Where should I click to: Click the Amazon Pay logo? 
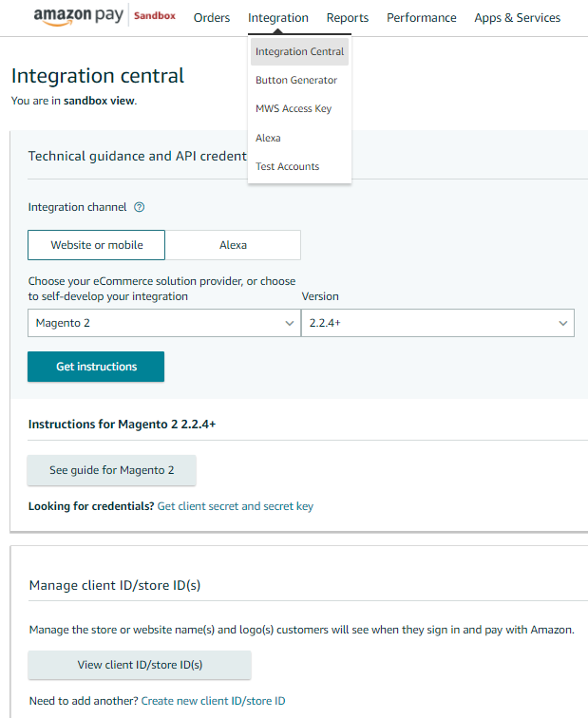click(78, 17)
